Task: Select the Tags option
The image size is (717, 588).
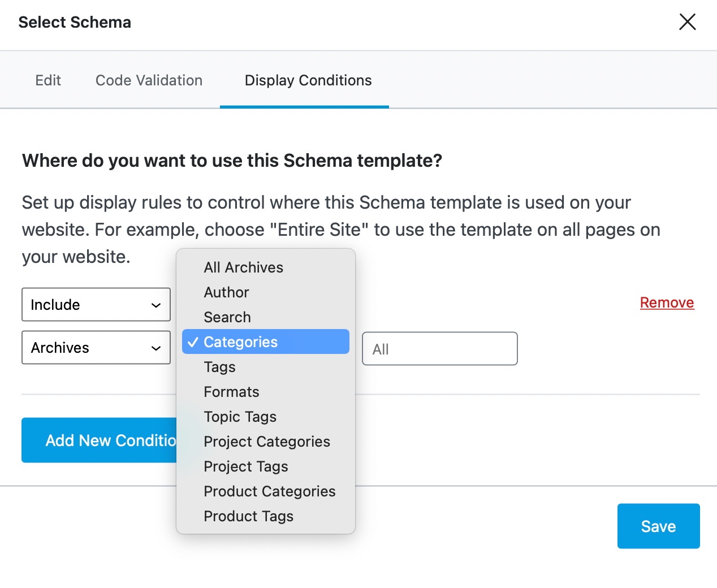Action: 219,366
